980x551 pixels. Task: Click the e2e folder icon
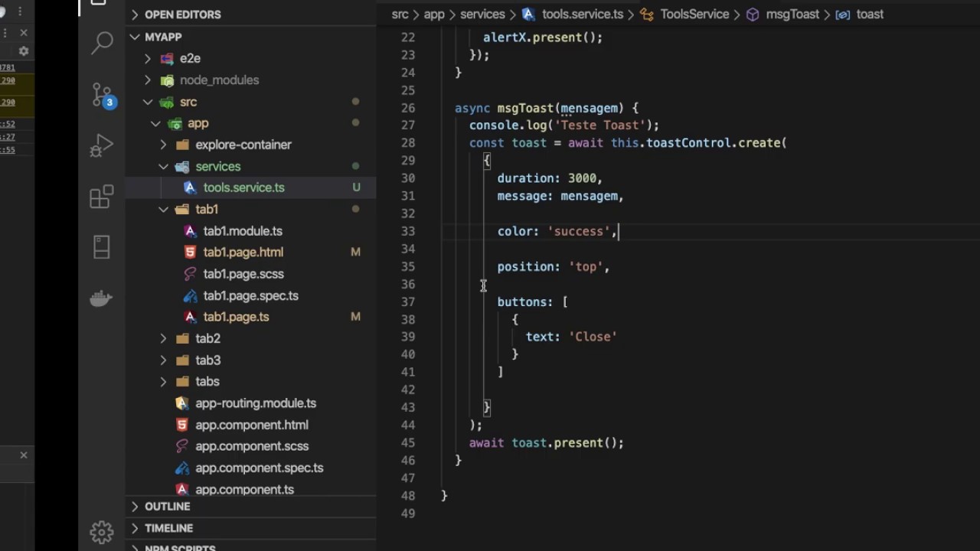166,58
